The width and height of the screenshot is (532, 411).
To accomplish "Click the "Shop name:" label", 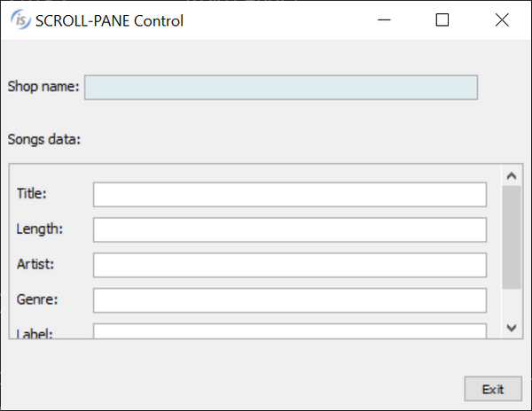I will pyautogui.click(x=43, y=87).
